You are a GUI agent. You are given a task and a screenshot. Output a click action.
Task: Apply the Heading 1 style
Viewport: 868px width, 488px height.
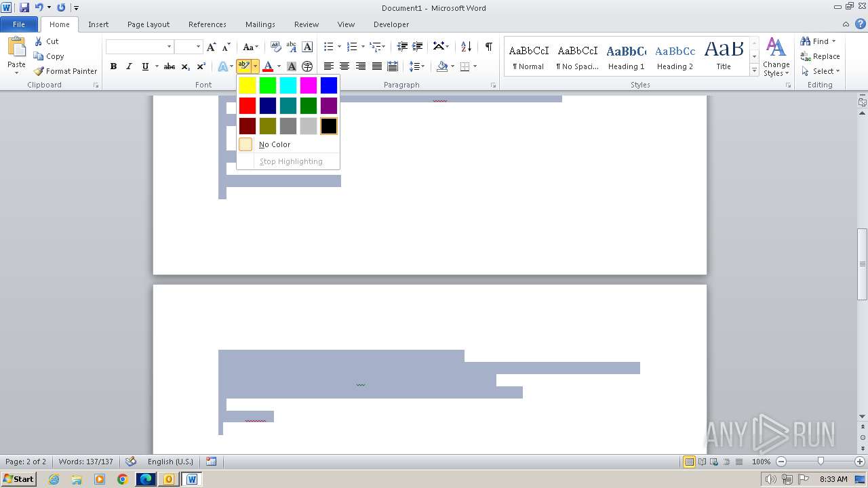click(626, 57)
